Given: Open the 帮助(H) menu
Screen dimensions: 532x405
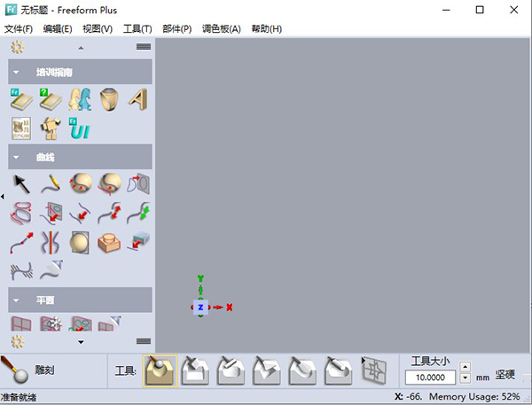Looking at the screenshot, I should tap(267, 29).
